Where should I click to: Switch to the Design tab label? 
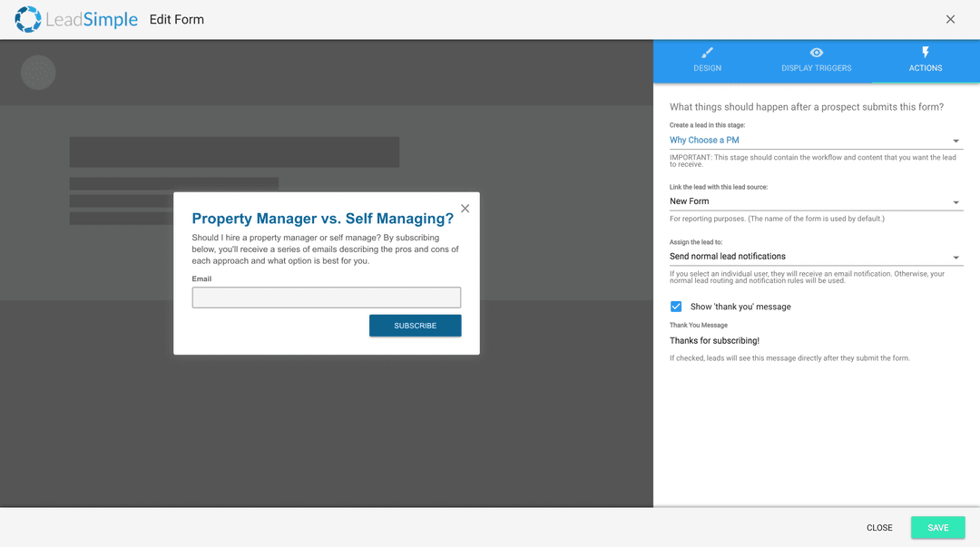[x=708, y=68]
